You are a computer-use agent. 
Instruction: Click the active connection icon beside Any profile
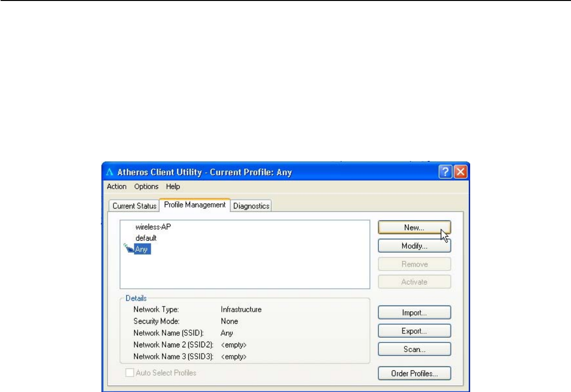pos(129,248)
